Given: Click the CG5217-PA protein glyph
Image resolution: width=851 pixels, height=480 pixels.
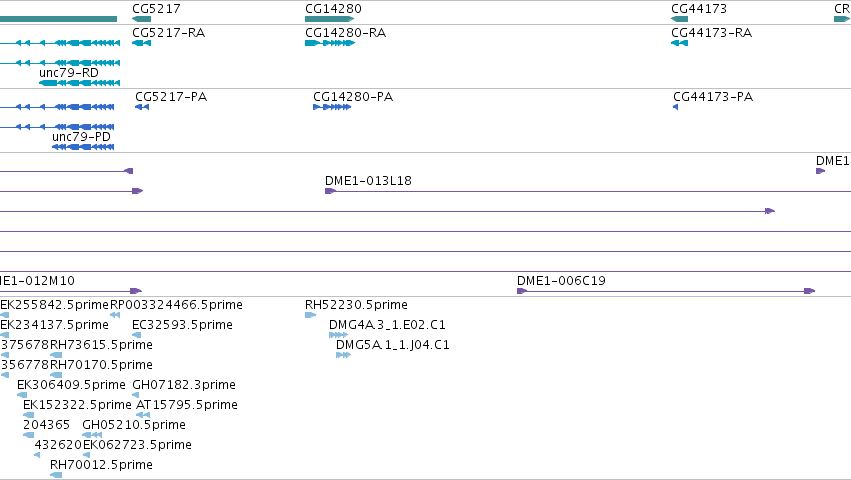Looking at the screenshot, I should [x=142, y=107].
